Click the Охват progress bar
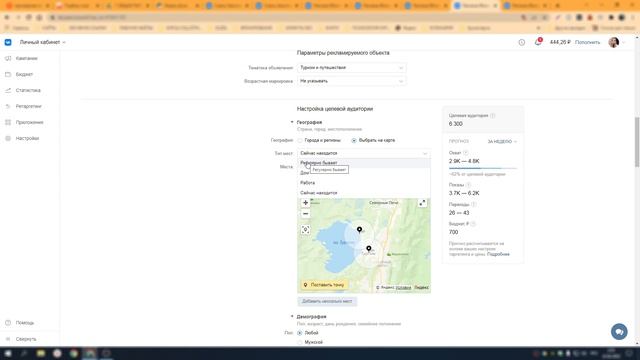Image resolution: width=640 pixels, height=360 pixels. (482, 168)
